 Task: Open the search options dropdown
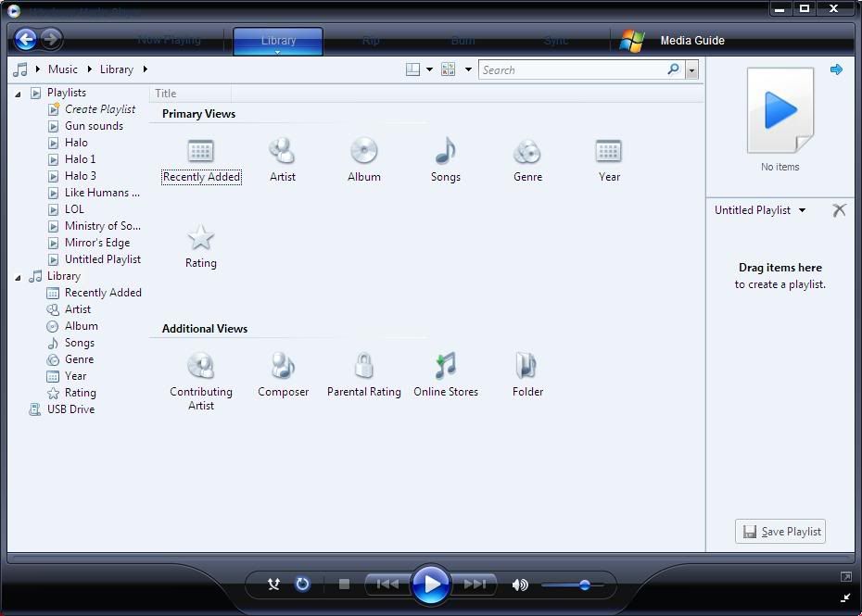(x=692, y=70)
